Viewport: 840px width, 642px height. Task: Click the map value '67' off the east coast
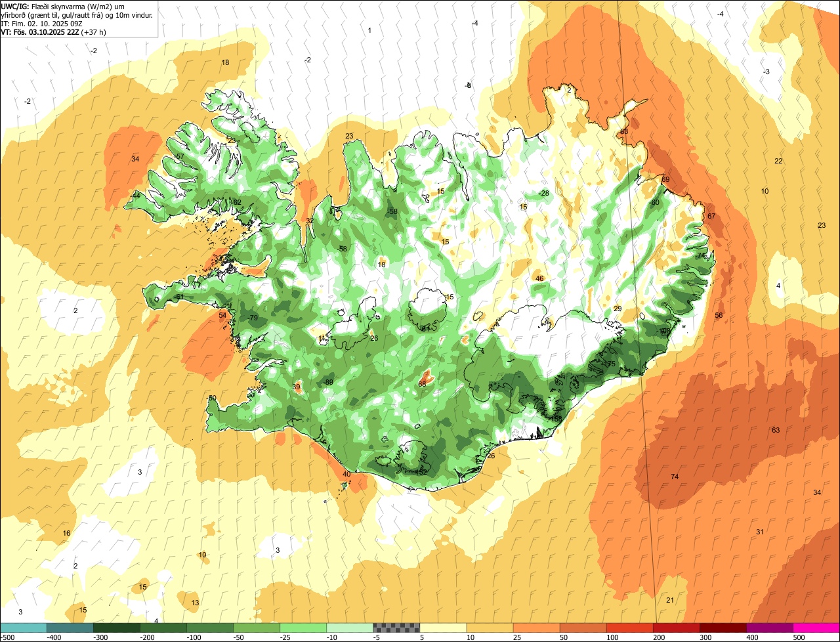711,216
